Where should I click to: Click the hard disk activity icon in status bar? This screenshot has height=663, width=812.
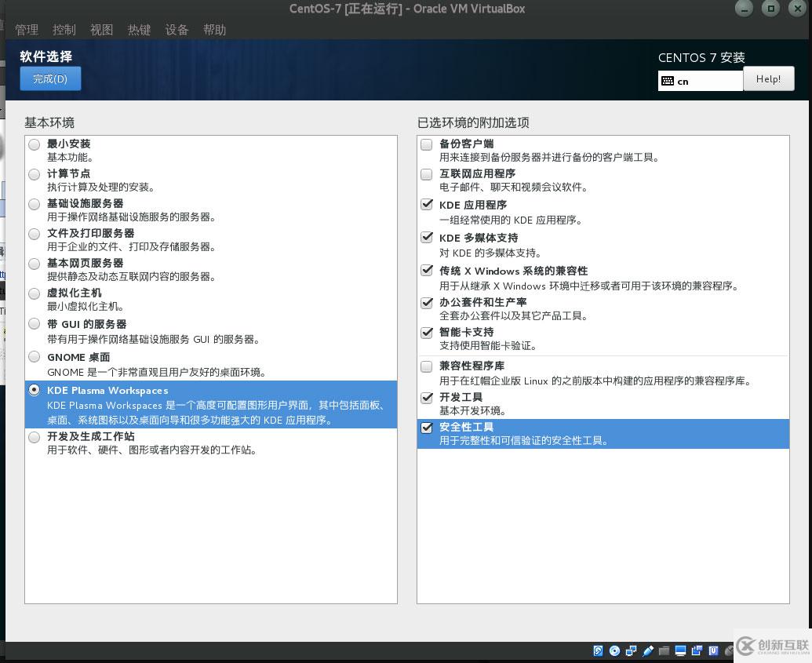click(x=598, y=651)
